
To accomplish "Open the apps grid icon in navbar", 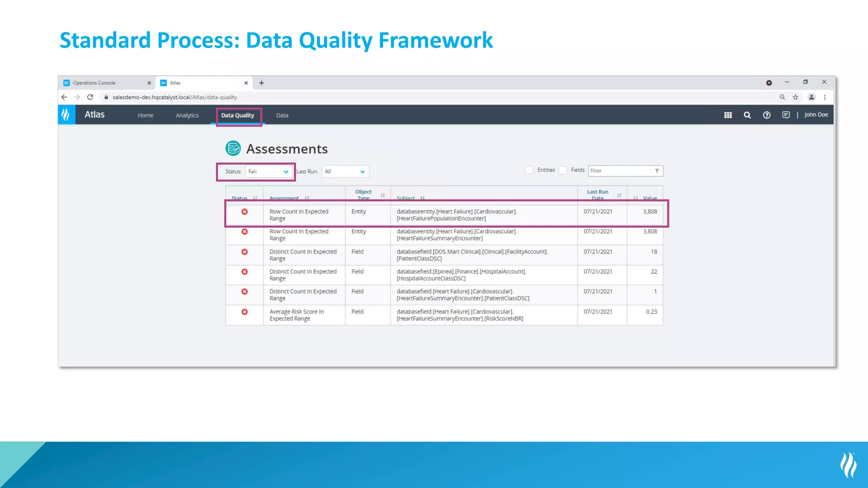I will coord(728,115).
